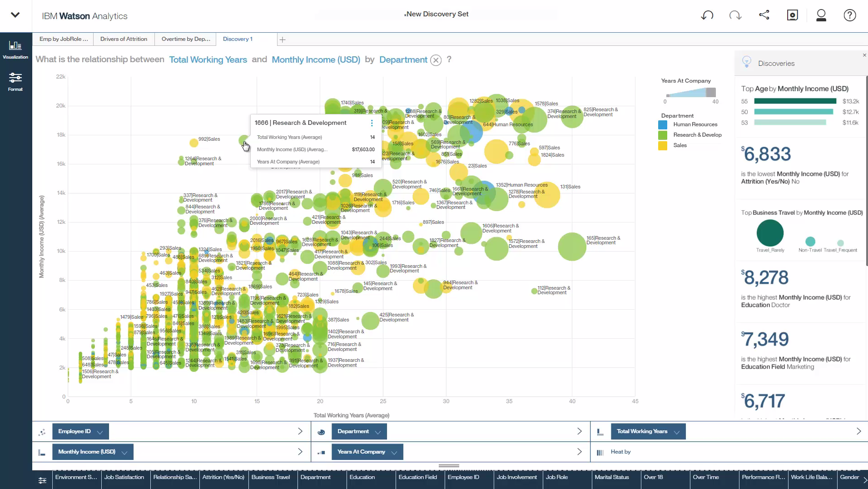Open the Share icon

[764, 15]
